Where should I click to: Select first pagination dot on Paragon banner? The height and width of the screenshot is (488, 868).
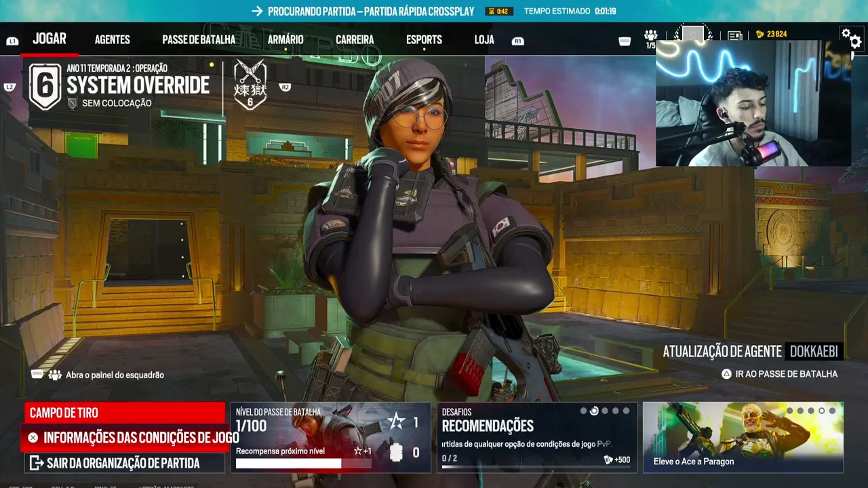pyautogui.click(x=789, y=411)
